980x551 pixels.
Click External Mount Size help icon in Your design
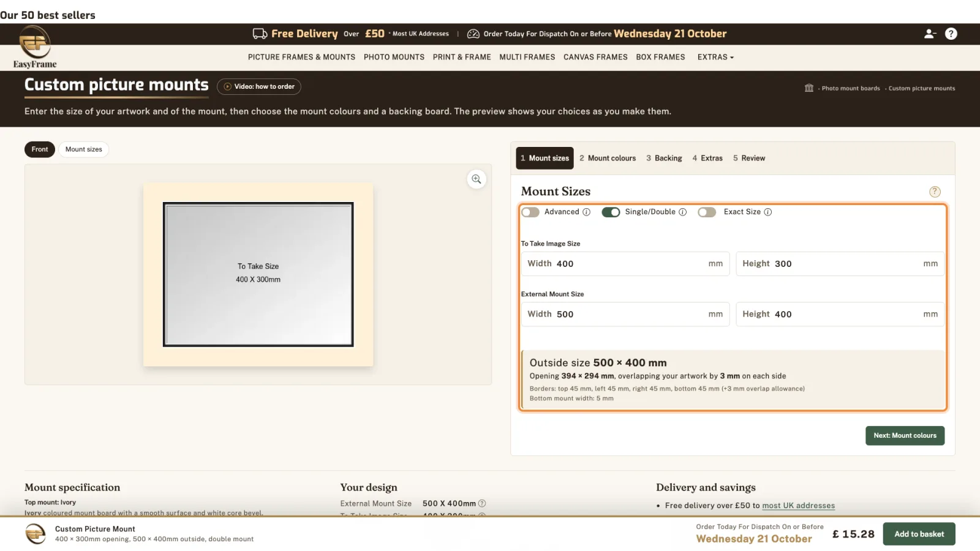click(x=482, y=503)
